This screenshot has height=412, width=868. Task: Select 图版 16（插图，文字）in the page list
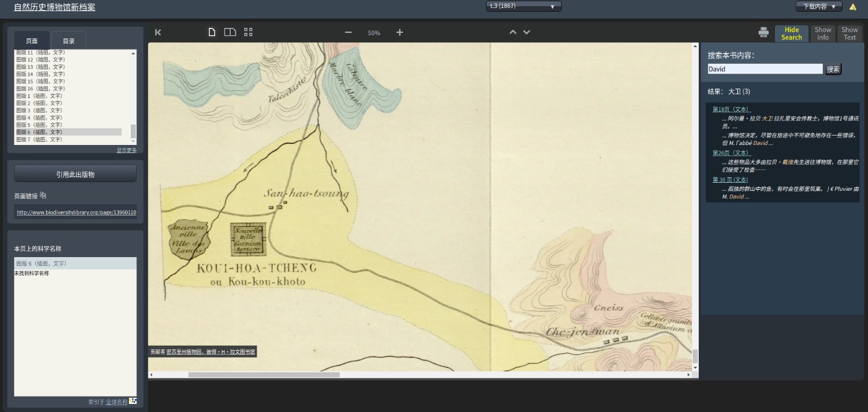click(x=68, y=89)
